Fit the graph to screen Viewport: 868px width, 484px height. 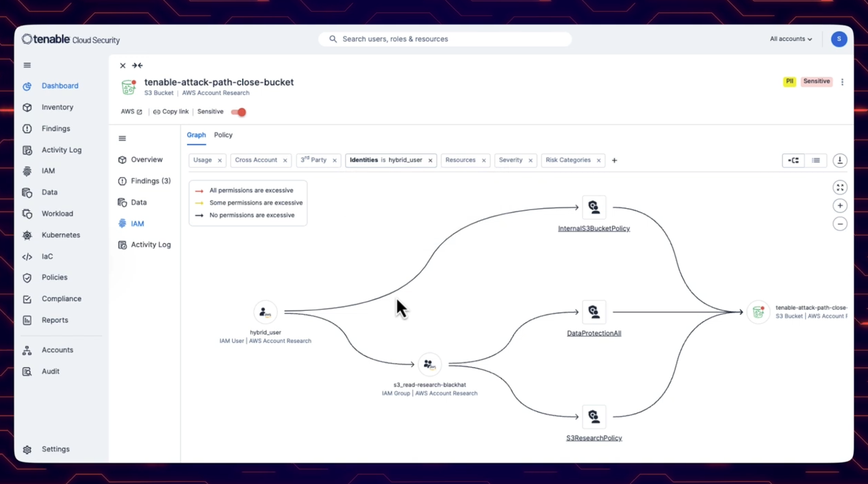pos(840,188)
